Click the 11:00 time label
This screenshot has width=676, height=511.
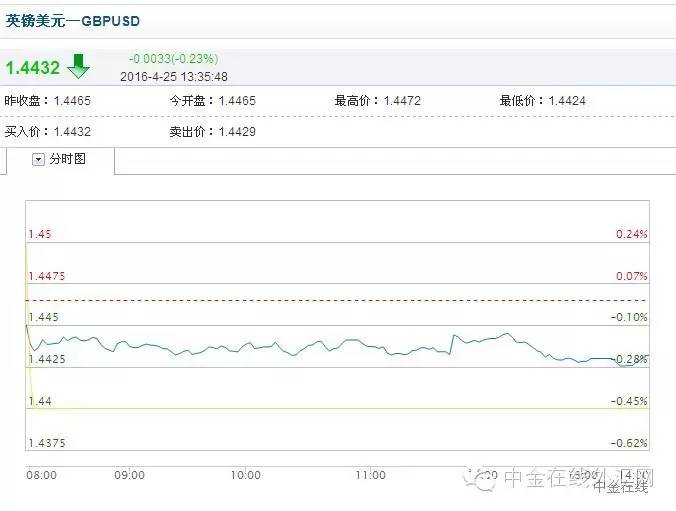[370, 475]
